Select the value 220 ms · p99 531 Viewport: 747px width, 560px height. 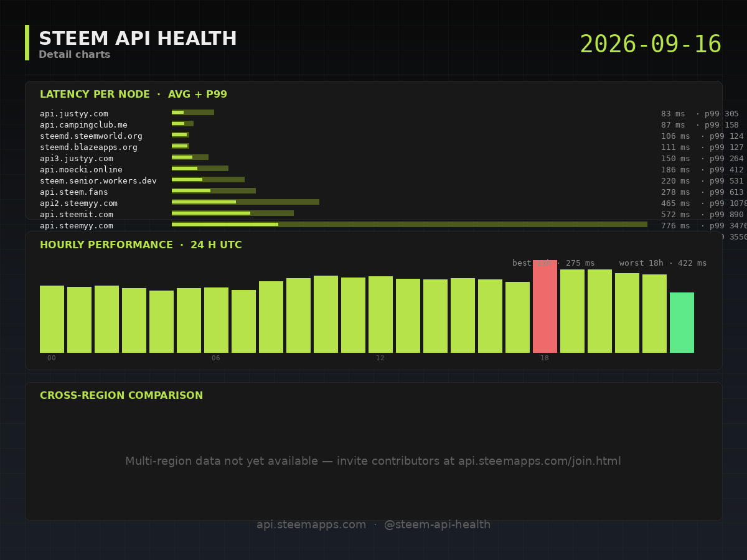coord(702,181)
